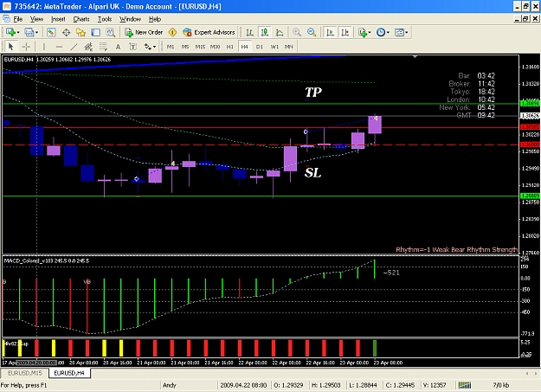Toggle Chart Shift icon
Image resolution: width=541 pixels, height=392 pixels.
[x=345, y=32]
